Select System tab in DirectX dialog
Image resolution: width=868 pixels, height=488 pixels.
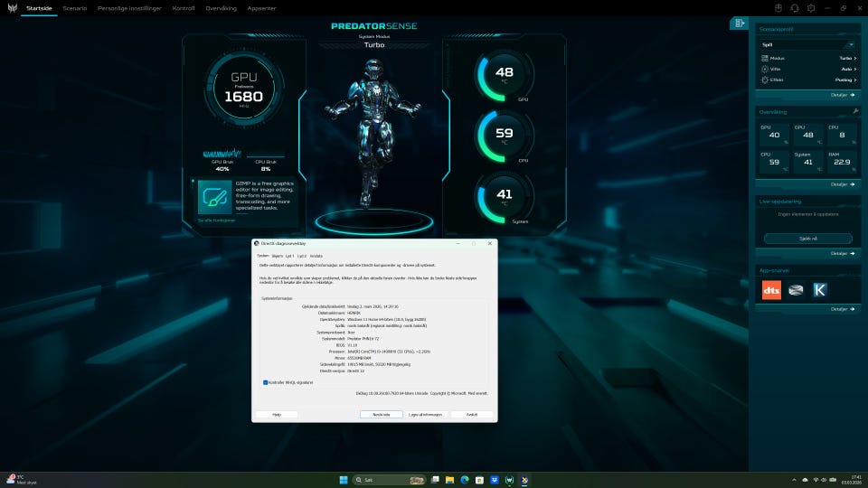pos(262,256)
